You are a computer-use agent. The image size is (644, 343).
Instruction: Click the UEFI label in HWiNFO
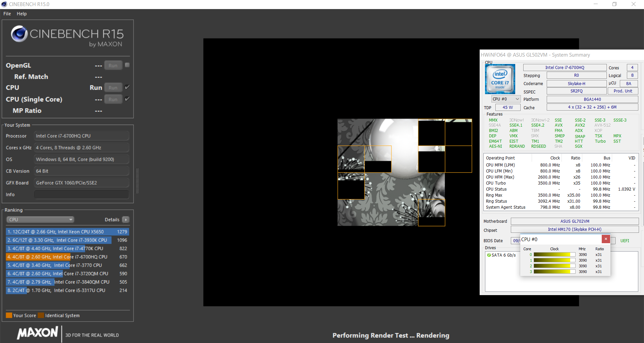(625, 241)
